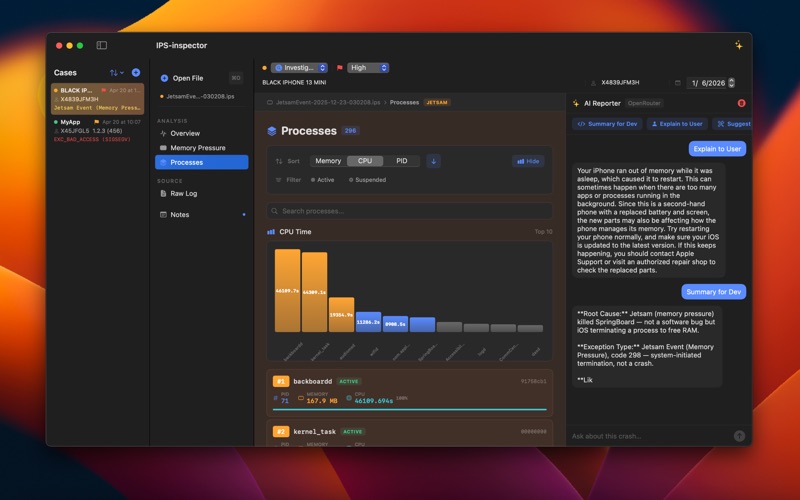Click the AI Reporter sparkle icon
This screenshot has width=800, height=500.
tap(576, 103)
